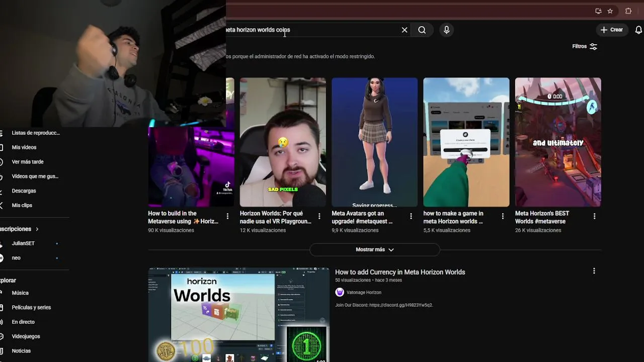Expand the Suscripciones section chevron
Viewport: 644px width, 362px height.
click(x=37, y=229)
